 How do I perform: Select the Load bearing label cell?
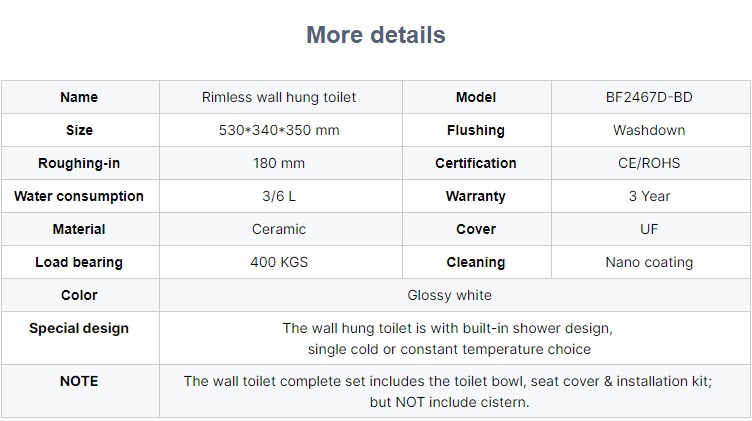coord(80,262)
